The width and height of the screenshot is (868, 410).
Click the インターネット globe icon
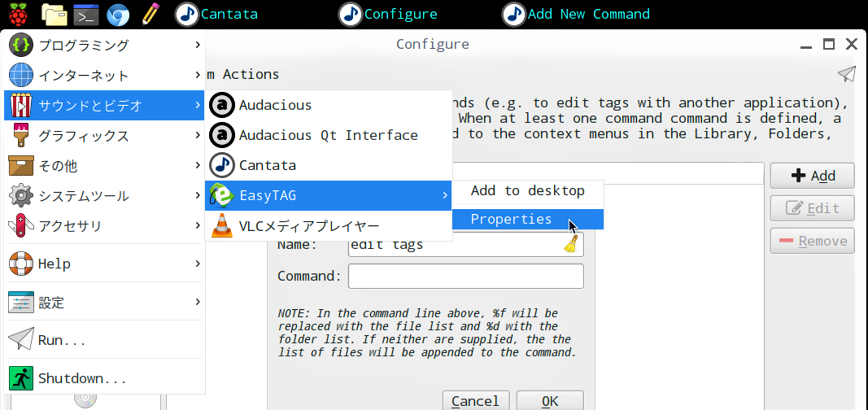coord(21,75)
